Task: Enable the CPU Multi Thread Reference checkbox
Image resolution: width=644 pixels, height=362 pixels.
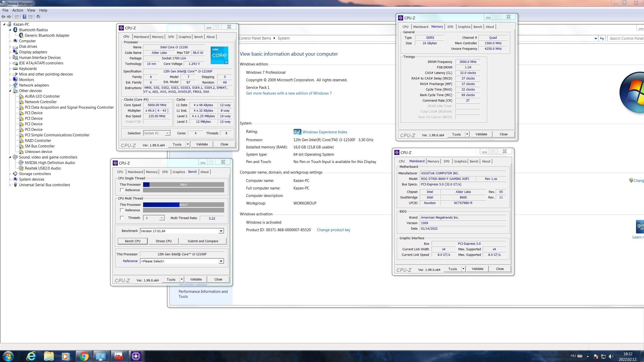Action: (122, 210)
